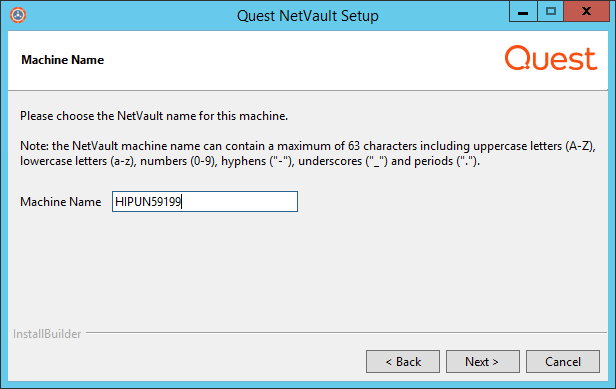The height and width of the screenshot is (389, 616).
Task: Click the note line starting 'lowercase letters (a-z)'
Action: point(250,161)
